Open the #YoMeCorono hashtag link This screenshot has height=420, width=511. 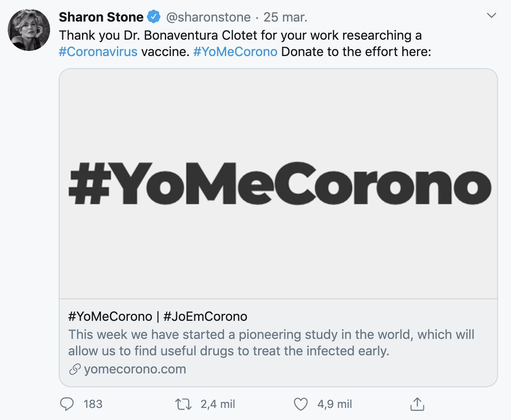235,51
